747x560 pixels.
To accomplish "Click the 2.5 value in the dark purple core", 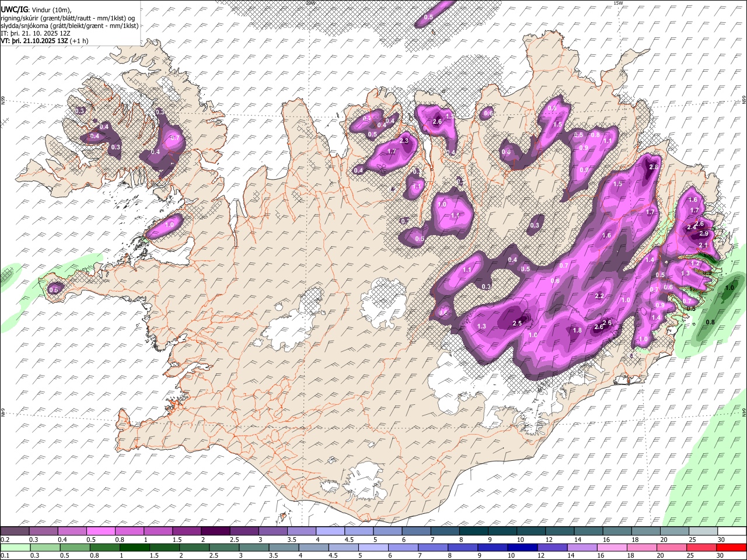I will pos(516,323).
